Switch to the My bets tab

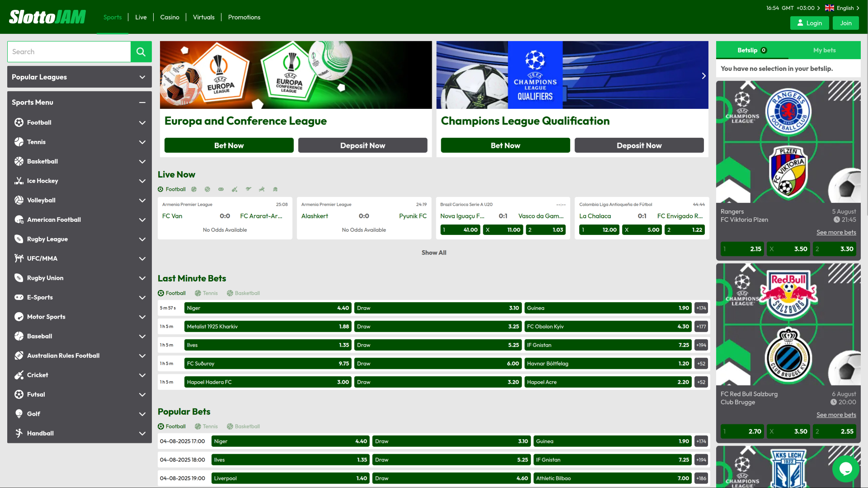(x=824, y=50)
